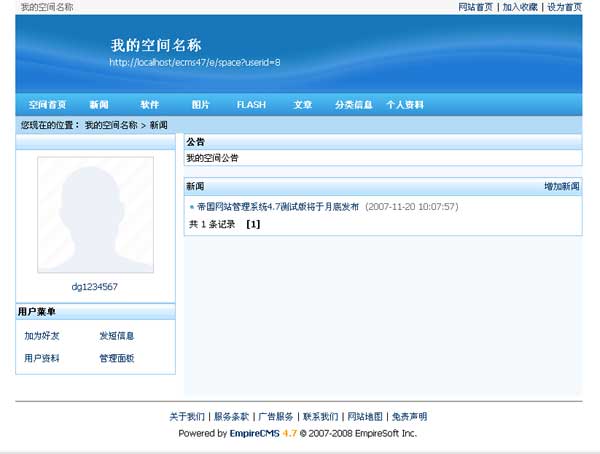This screenshot has height=454, width=600.
Task: Switch to the 新闻 navigation tab
Action: (99, 105)
